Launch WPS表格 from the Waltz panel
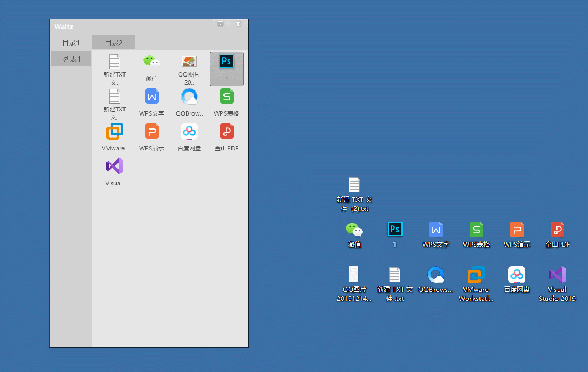 pos(227,103)
